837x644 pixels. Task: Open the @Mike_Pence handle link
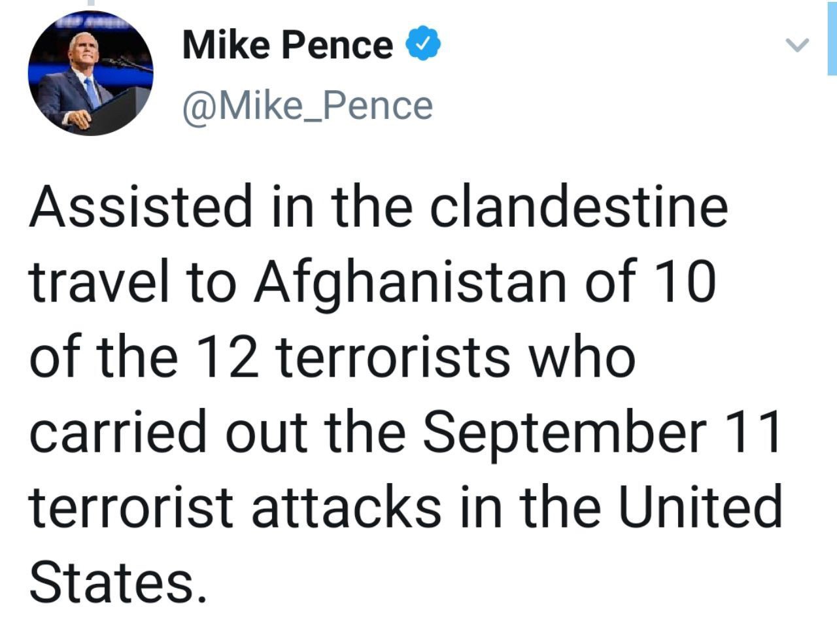[307, 106]
